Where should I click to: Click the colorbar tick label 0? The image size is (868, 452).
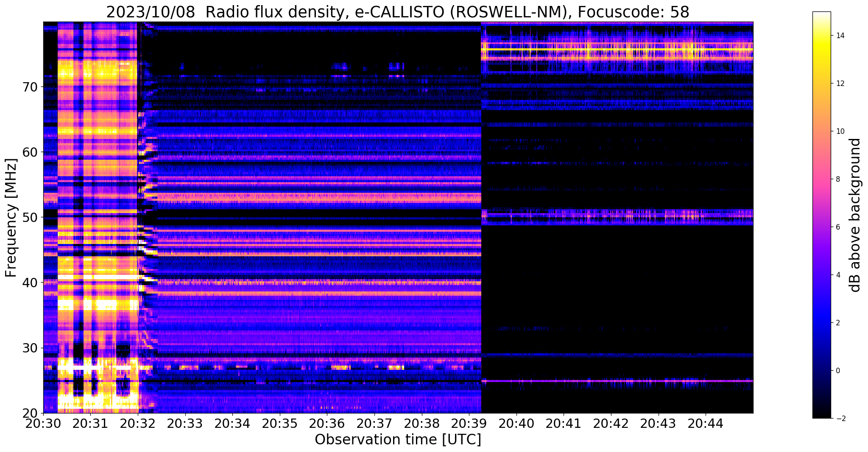pos(837,371)
